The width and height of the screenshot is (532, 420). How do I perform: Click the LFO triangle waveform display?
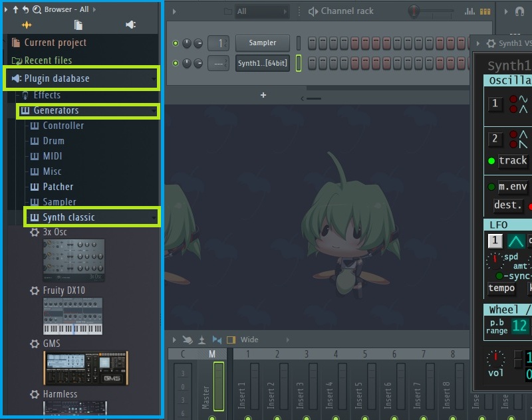(x=516, y=241)
